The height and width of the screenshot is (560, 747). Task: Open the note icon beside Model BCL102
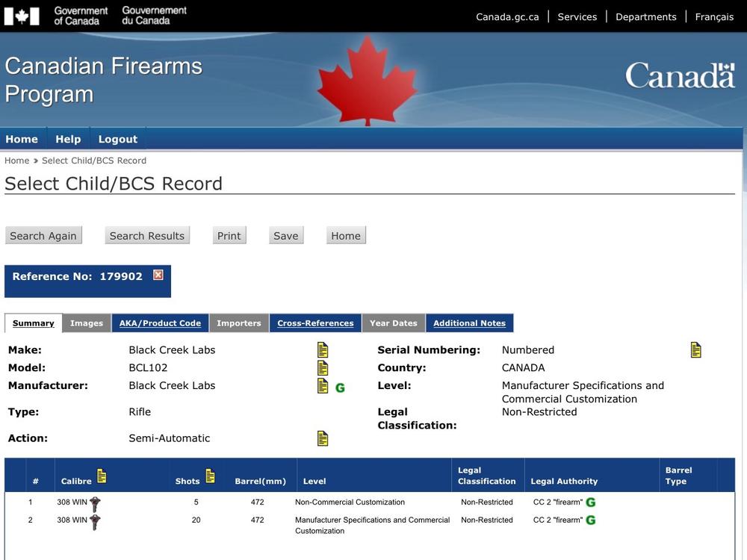(x=323, y=367)
